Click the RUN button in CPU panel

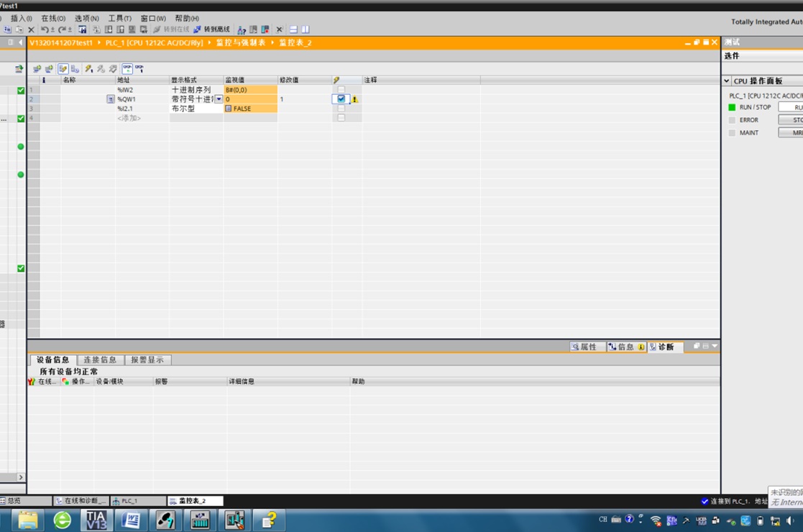(x=791, y=107)
